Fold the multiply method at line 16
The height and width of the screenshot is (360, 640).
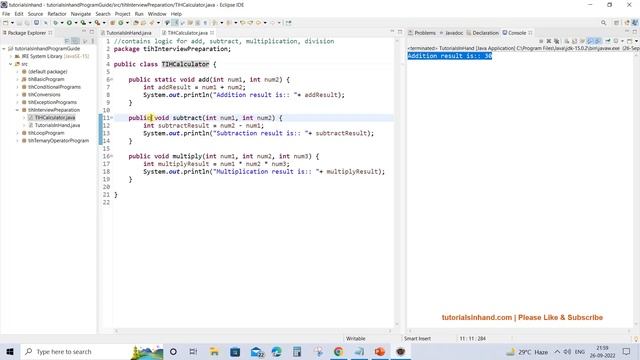(x=112, y=156)
